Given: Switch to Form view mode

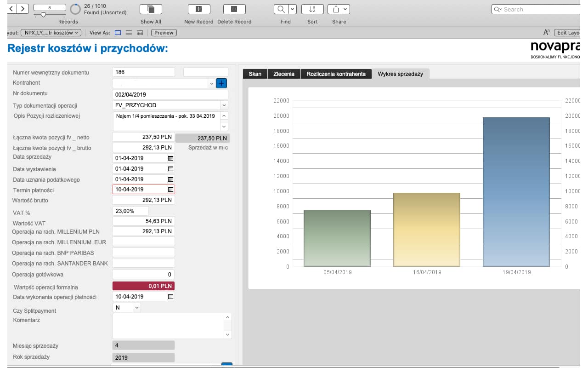Looking at the screenshot, I should click(x=118, y=33).
